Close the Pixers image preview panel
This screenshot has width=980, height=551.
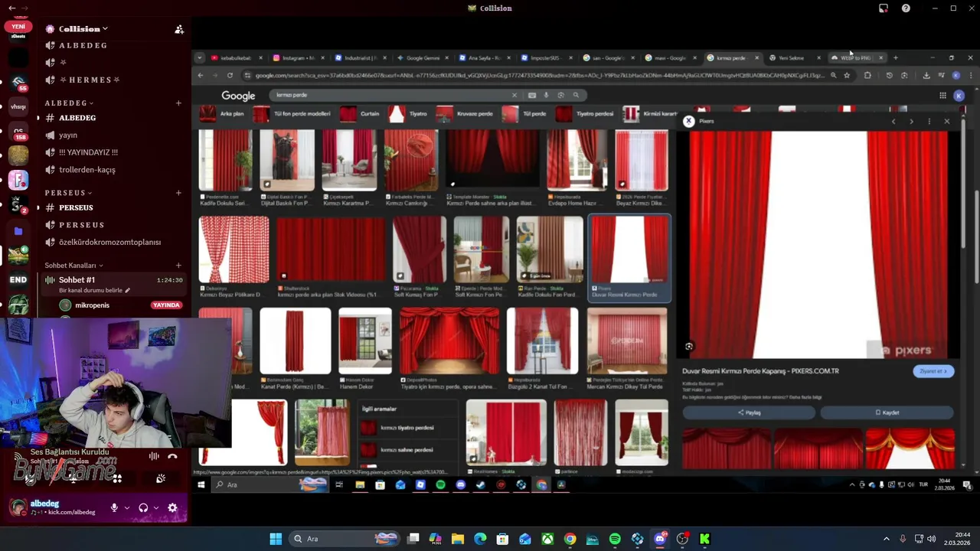pos(947,122)
